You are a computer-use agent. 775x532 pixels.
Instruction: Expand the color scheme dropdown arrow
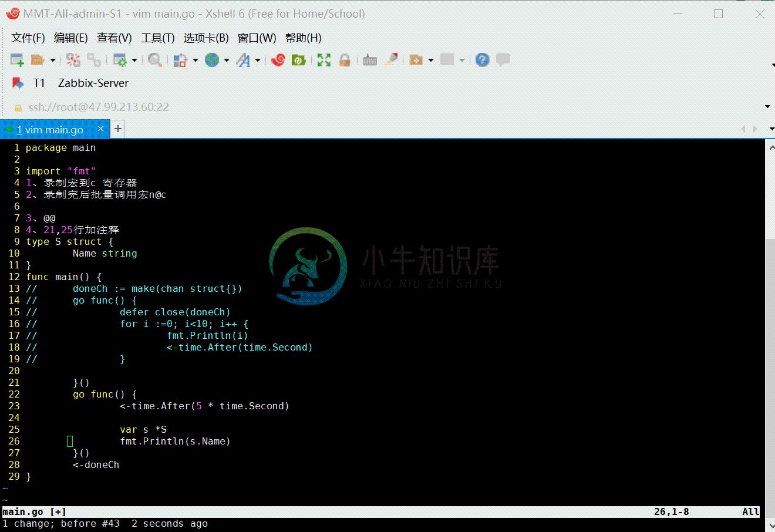click(195, 60)
